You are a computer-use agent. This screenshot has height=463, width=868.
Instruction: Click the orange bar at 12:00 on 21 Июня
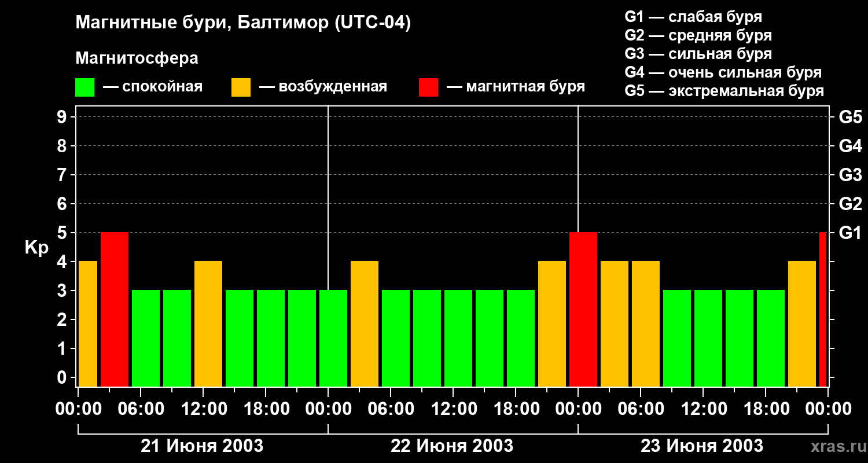(x=208, y=324)
